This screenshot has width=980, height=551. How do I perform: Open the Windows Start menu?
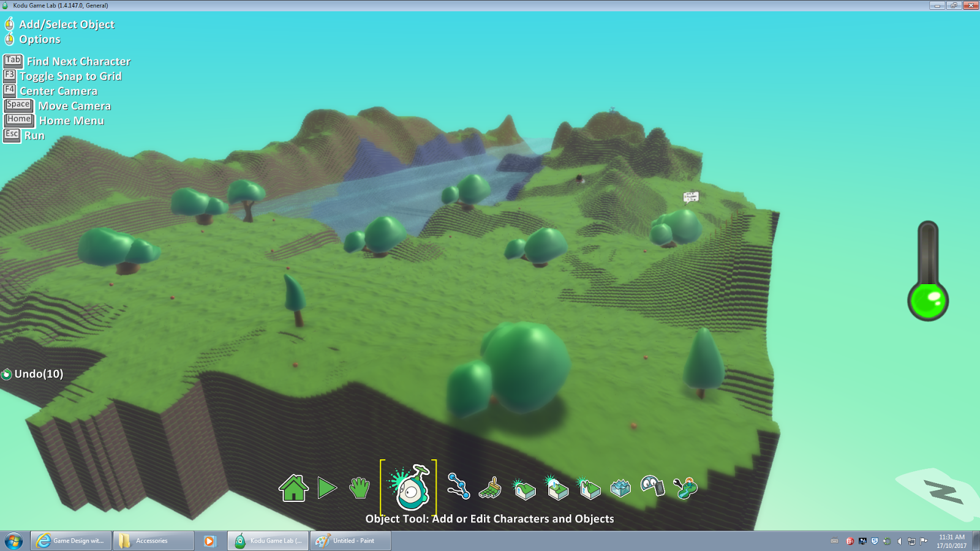(x=13, y=541)
